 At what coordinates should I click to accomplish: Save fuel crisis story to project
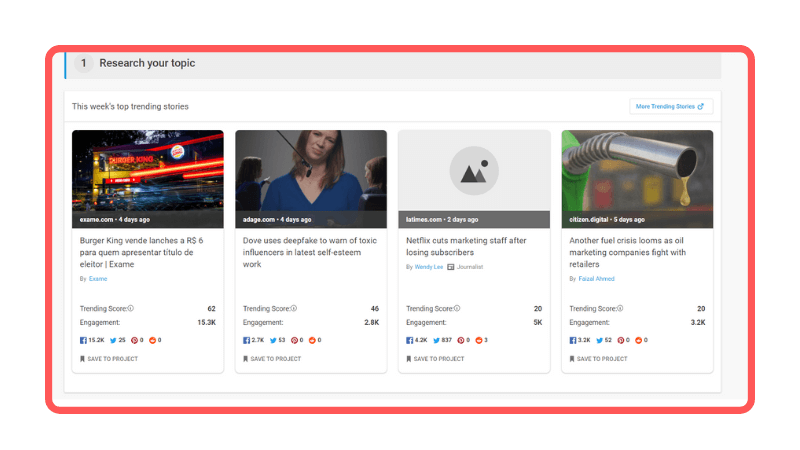click(x=598, y=359)
